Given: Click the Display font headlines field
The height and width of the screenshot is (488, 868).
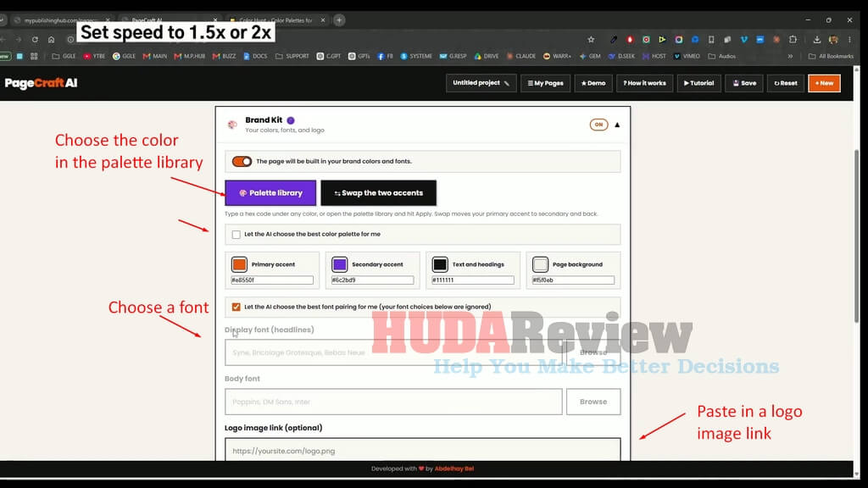Looking at the screenshot, I should coord(393,352).
